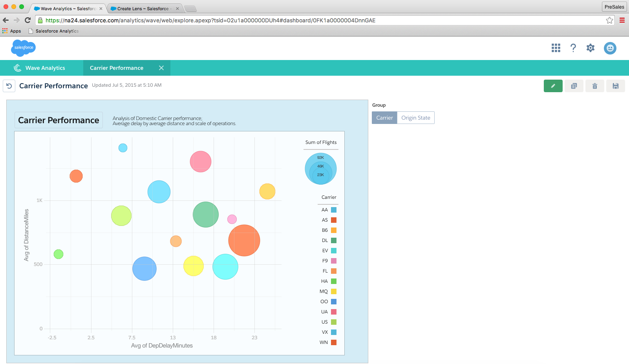Select the small pink bubble

coord(232,219)
